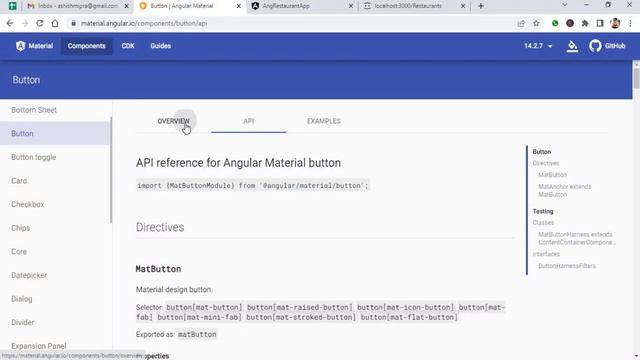640x360 pixels.
Task: Toggle the browser side panel icon
Action: (x=600, y=23)
